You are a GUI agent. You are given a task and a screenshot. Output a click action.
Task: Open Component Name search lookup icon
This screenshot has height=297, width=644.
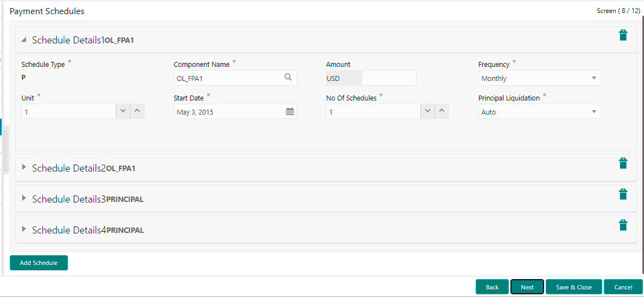(288, 77)
